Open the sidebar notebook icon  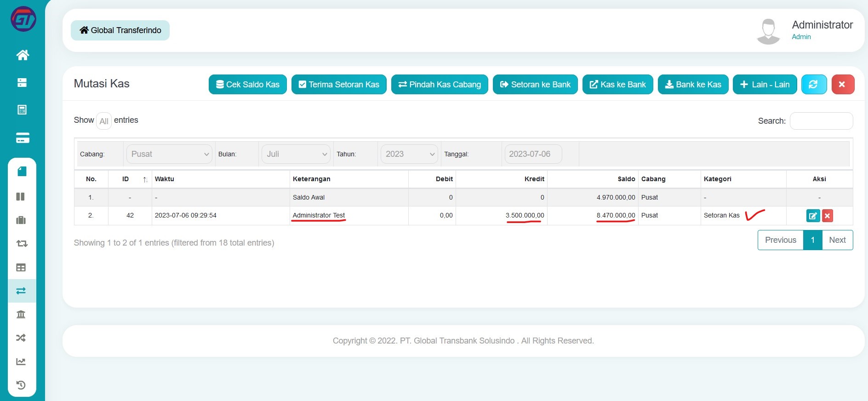(x=22, y=172)
